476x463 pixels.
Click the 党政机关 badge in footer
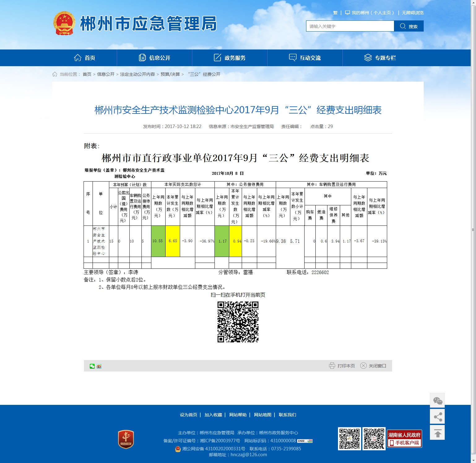point(126,439)
